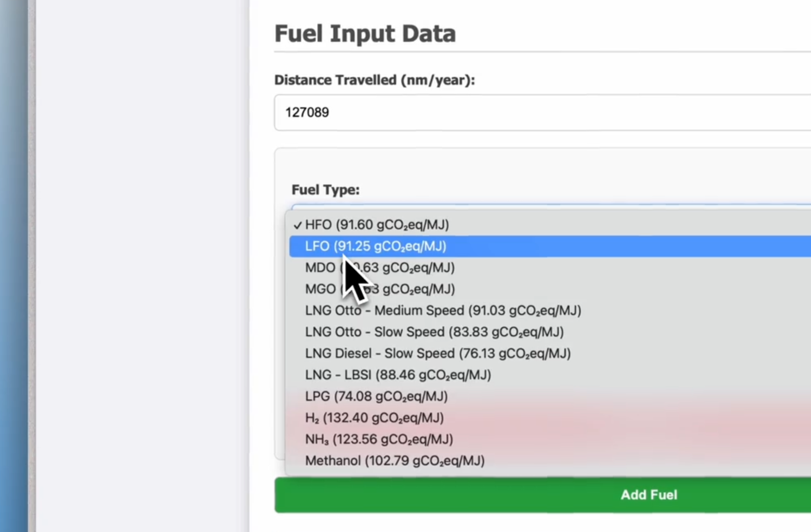The width and height of the screenshot is (811, 532).
Task: Choose LFO (91.25 gCO₂eq/MJ) option
Action: [375, 246]
